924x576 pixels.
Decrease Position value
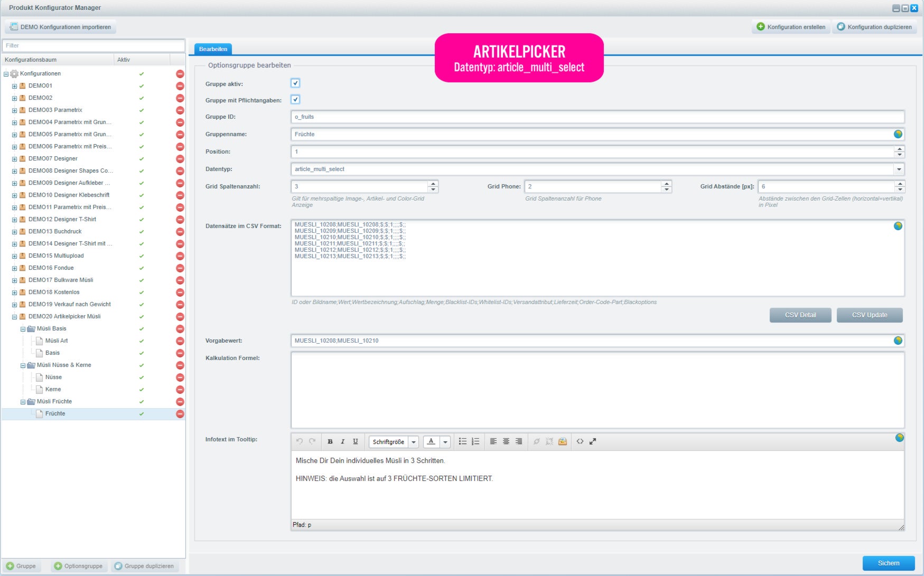click(899, 155)
